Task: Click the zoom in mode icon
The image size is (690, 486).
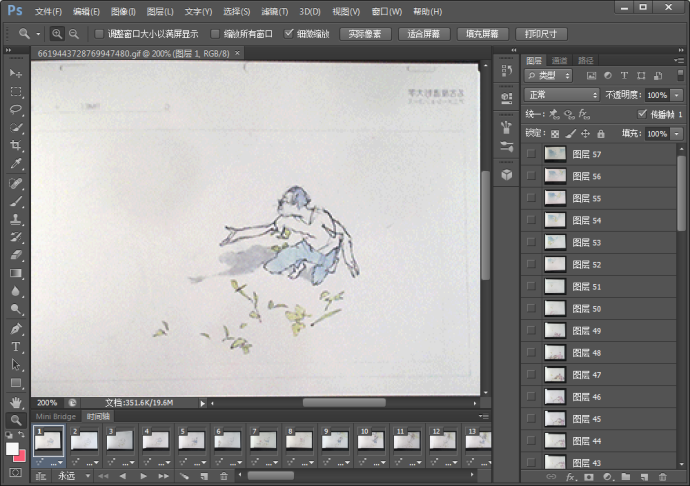Action: [57, 34]
